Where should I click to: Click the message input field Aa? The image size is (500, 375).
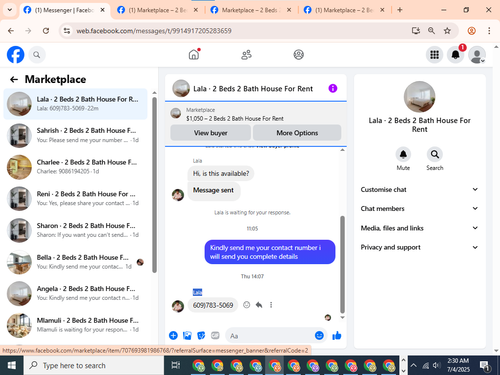coord(270,336)
